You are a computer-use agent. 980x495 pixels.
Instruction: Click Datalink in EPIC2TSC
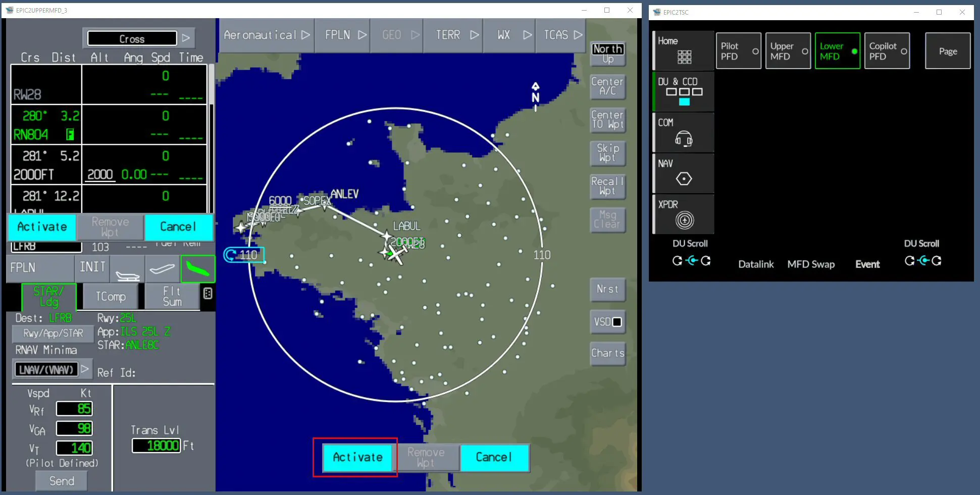(756, 264)
